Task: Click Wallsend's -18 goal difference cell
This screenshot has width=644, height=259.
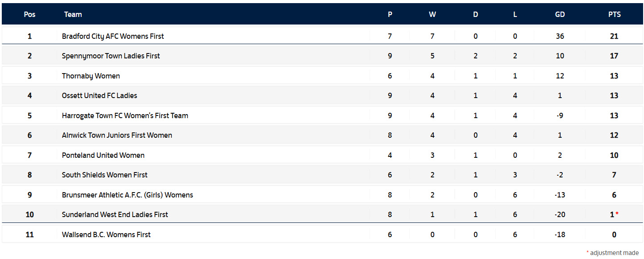Action: tap(560, 234)
